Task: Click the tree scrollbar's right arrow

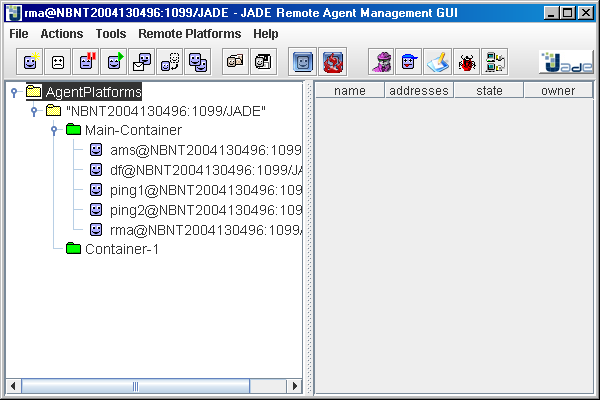Action: 294,386
